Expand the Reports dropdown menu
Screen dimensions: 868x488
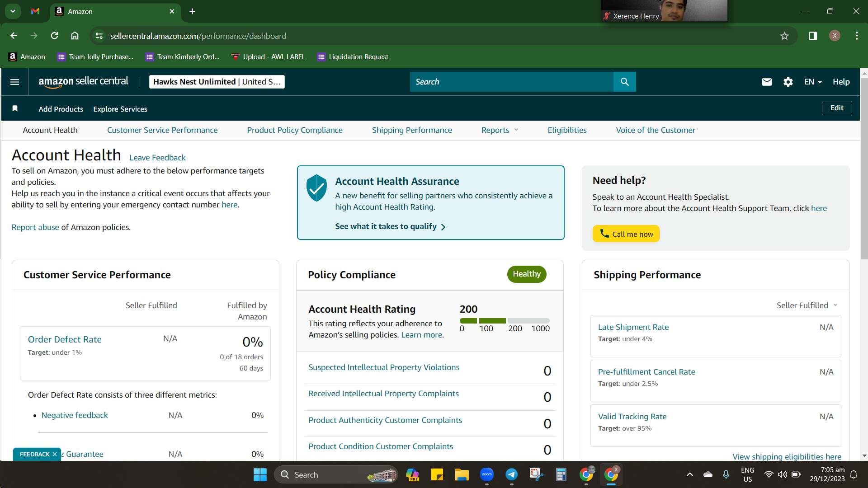click(500, 130)
